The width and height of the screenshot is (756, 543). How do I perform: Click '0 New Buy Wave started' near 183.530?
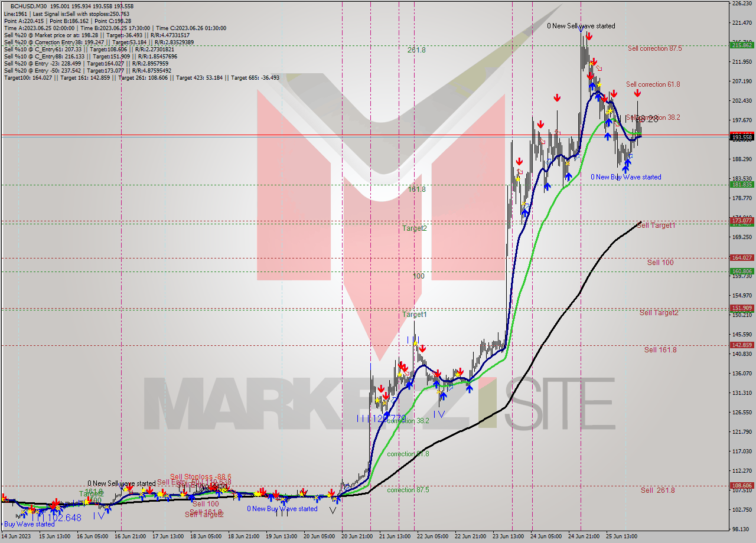coord(626,177)
